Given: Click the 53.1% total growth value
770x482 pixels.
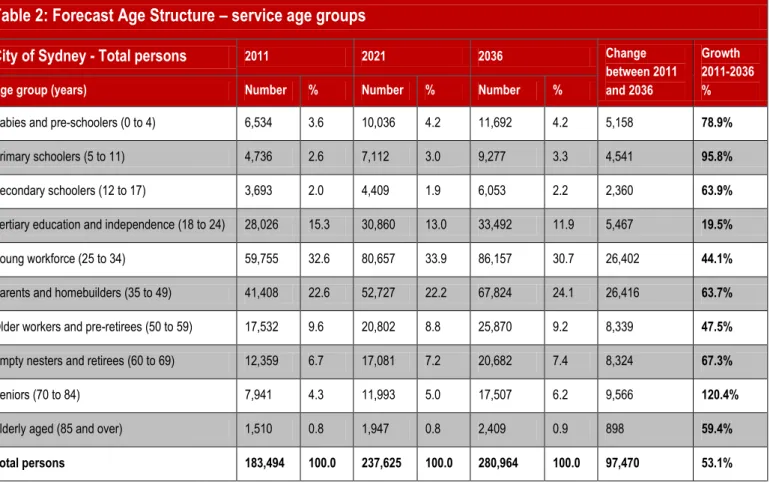Looking at the screenshot, I should pos(716,463).
